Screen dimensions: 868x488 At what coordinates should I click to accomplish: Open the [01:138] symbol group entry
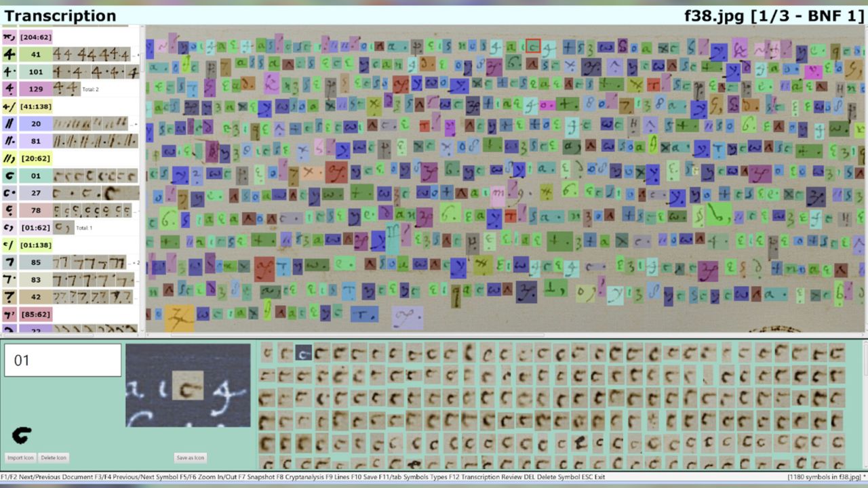point(37,245)
